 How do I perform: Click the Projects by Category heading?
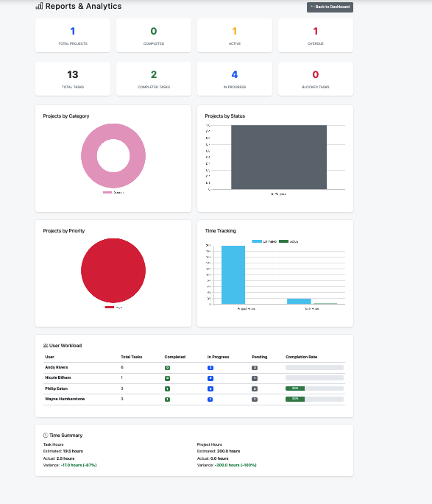point(66,116)
